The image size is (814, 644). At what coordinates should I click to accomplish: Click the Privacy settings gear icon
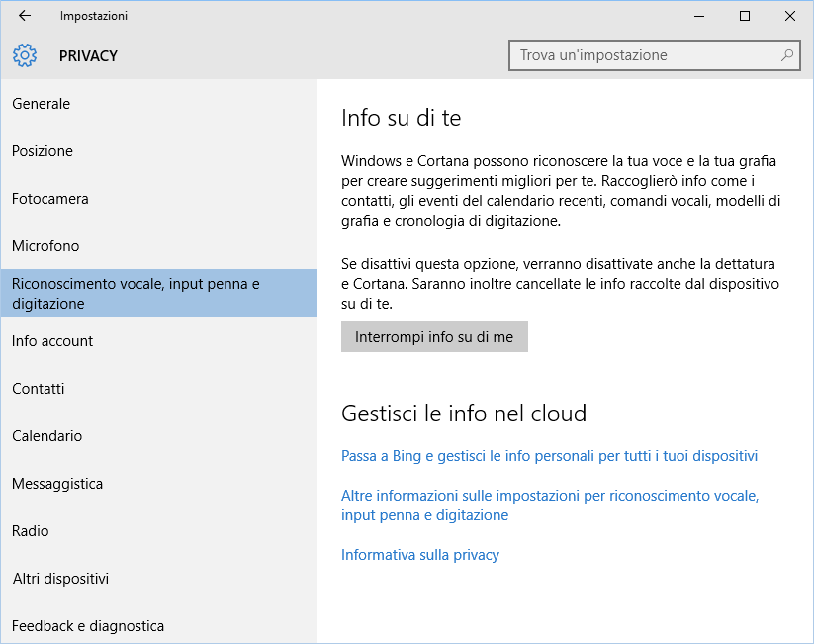click(x=25, y=55)
